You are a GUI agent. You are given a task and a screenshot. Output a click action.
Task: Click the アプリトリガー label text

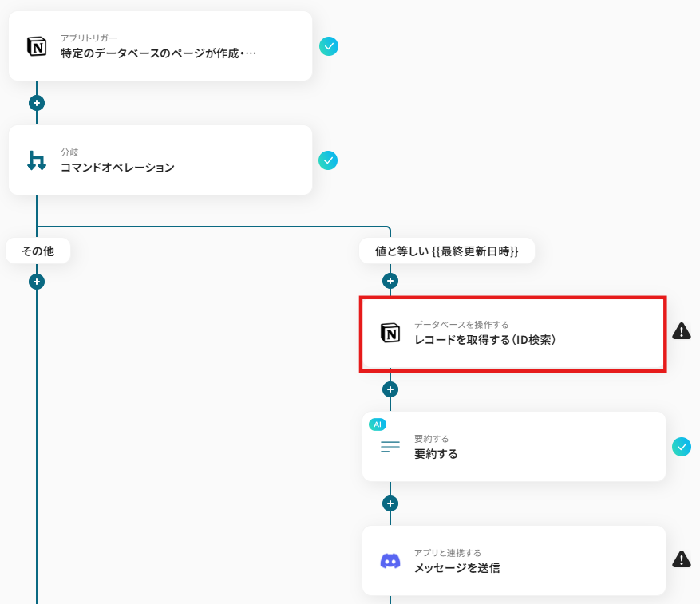(89, 38)
